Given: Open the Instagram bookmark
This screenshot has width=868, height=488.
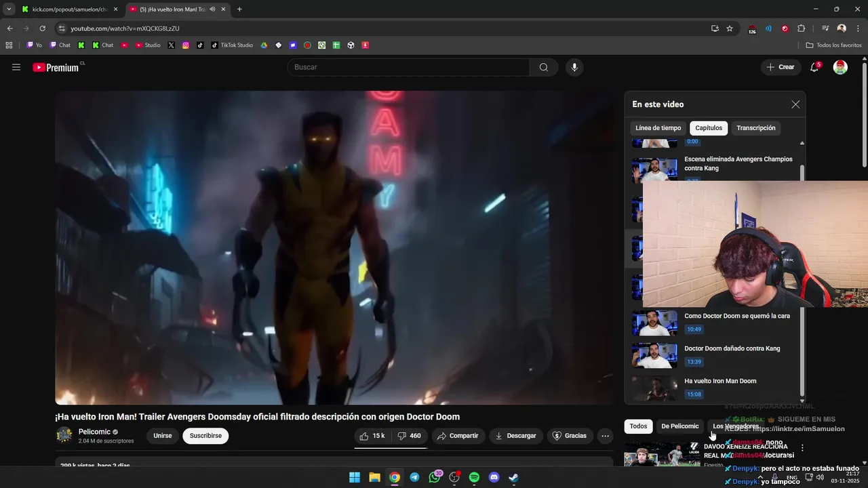Looking at the screenshot, I should point(186,45).
